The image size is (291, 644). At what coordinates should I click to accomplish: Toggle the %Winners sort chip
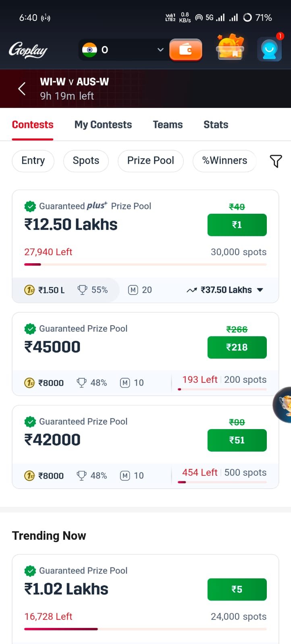pos(224,161)
